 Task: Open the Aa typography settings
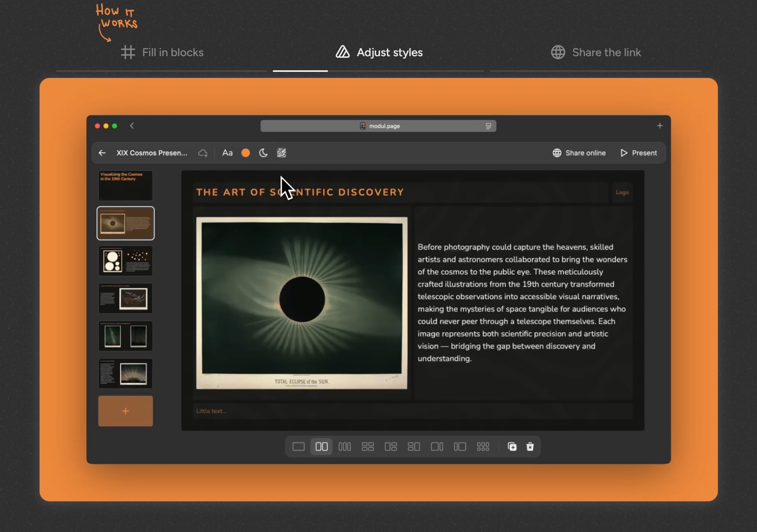(227, 153)
